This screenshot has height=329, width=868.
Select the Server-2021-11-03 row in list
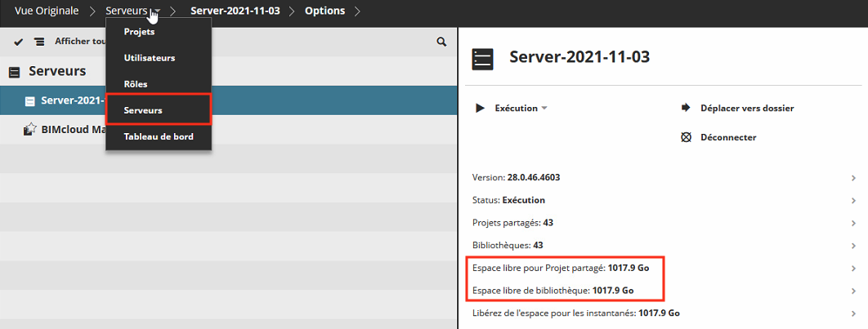point(229,100)
